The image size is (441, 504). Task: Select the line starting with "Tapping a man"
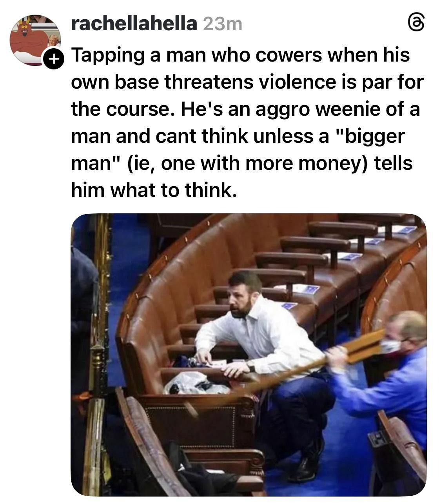(x=240, y=55)
